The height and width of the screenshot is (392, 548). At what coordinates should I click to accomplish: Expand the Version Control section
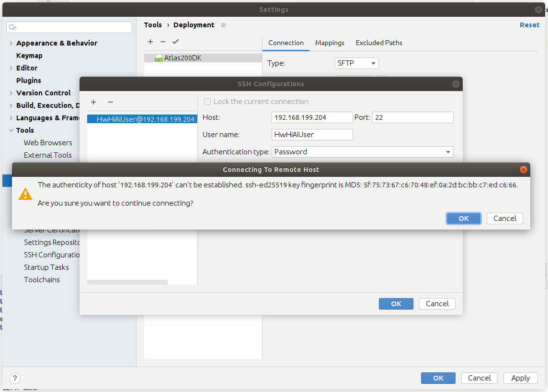pyautogui.click(x=11, y=93)
